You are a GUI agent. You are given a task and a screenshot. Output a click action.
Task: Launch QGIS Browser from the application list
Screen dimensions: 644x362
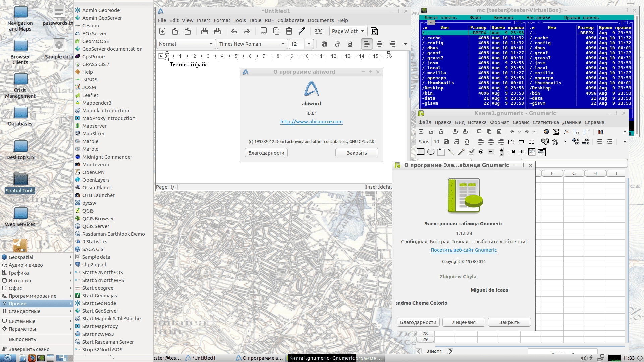[98, 219]
